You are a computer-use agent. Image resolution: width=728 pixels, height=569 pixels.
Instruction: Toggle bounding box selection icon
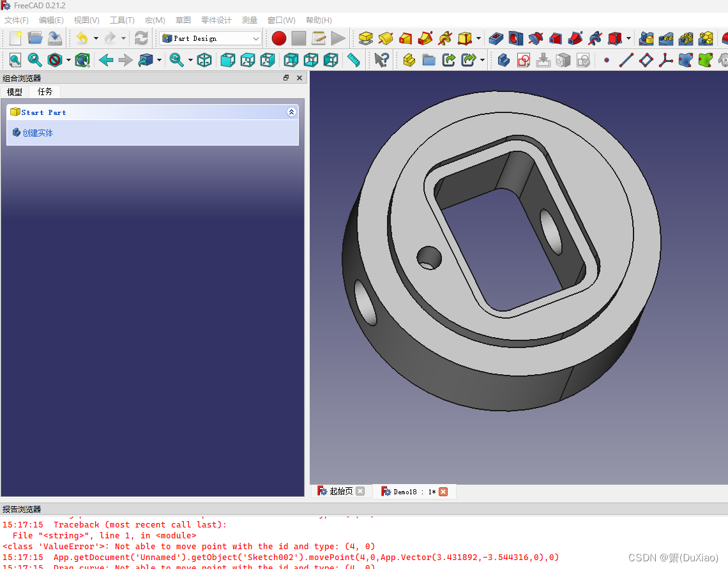point(82,60)
